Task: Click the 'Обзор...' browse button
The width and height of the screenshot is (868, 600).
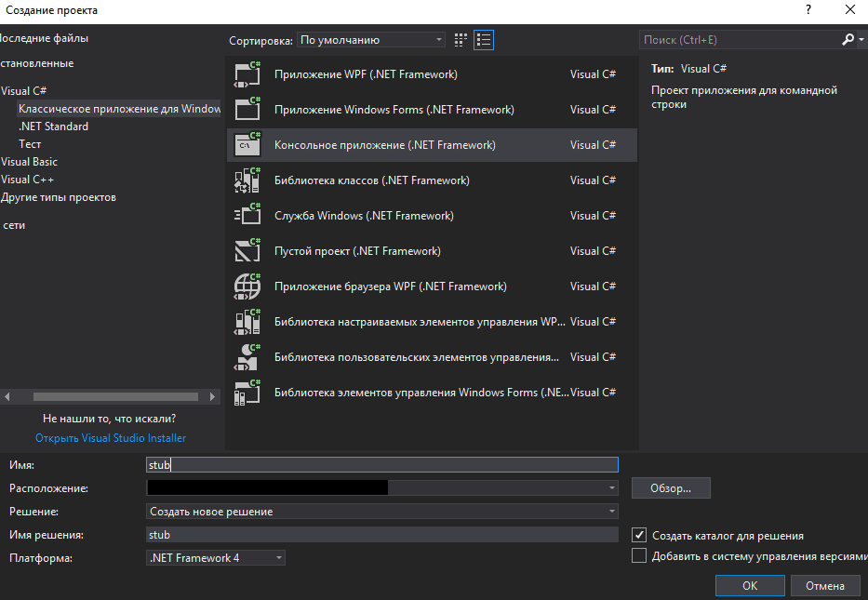Action: tap(671, 488)
